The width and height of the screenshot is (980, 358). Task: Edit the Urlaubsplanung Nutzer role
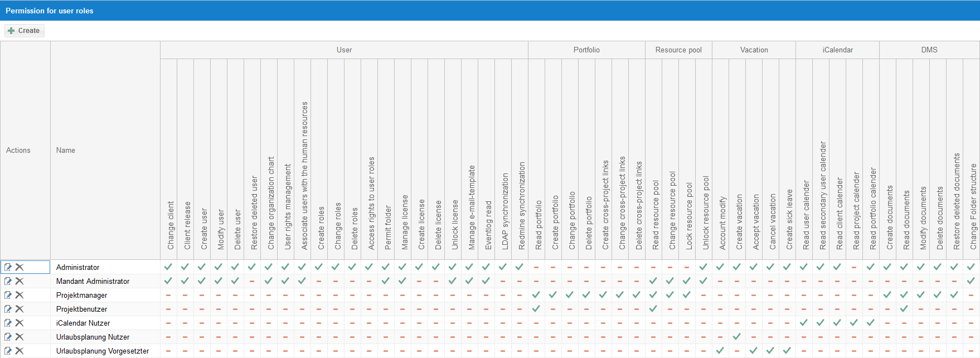[x=8, y=337]
